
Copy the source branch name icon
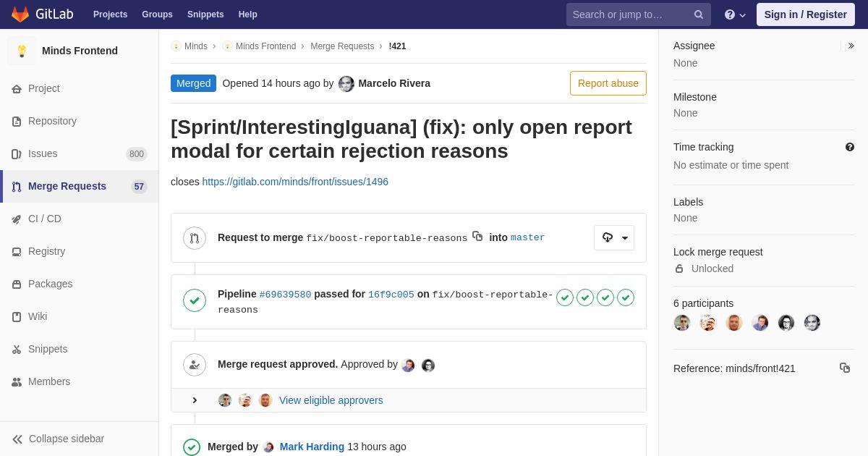(477, 236)
